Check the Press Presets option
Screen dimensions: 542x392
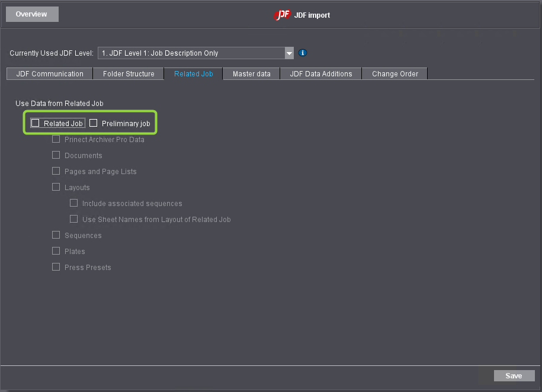[x=56, y=267]
